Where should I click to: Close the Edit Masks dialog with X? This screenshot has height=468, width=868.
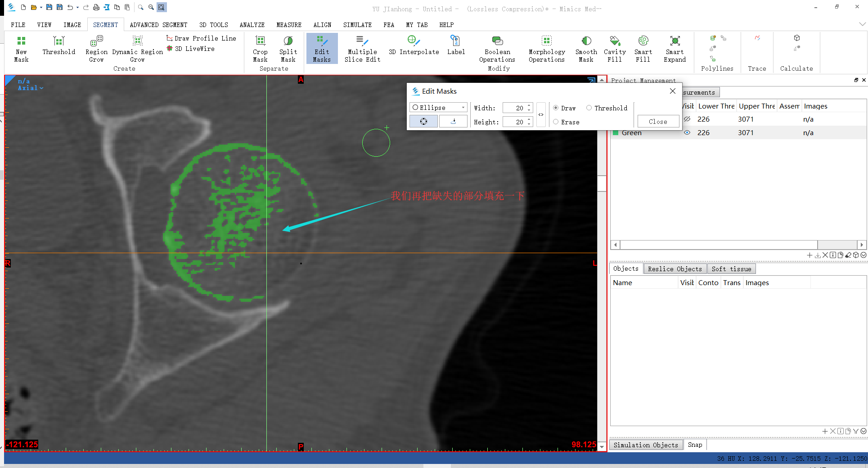point(673,91)
